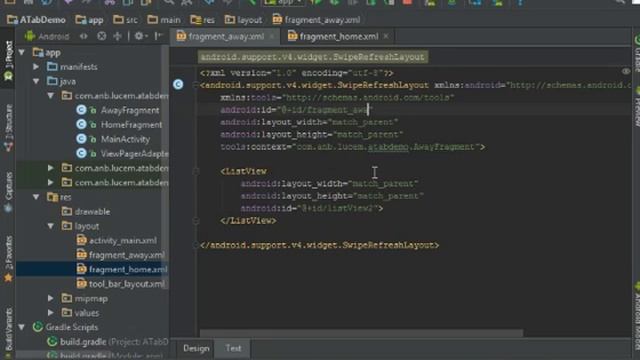Image resolution: width=640 pixels, height=360 pixels.
Task: Collapse the res folder arrow
Action: pyautogui.click(x=36, y=197)
